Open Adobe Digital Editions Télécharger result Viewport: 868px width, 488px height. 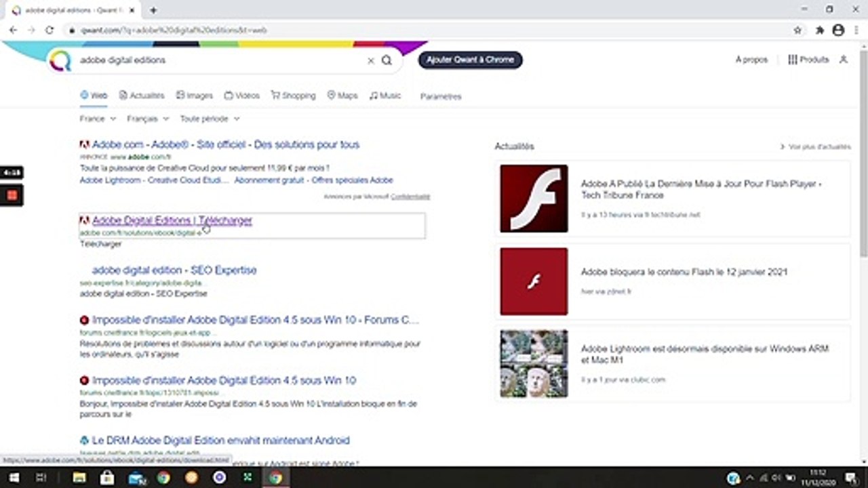point(172,220)
